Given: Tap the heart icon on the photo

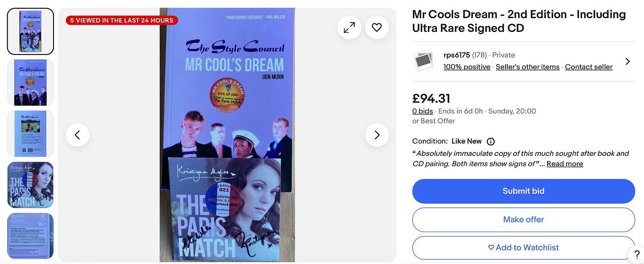Looking at the screenshot, I should tap(377, 27).
